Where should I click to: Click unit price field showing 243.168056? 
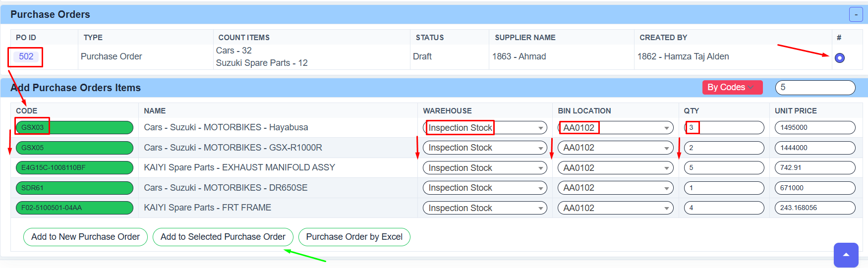coord(814,208)
